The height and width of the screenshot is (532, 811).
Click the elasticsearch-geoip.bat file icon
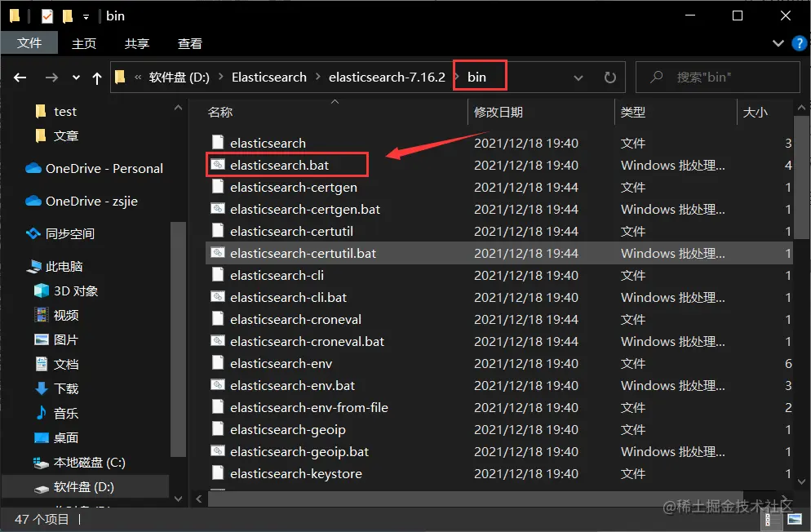pos(218,451)
